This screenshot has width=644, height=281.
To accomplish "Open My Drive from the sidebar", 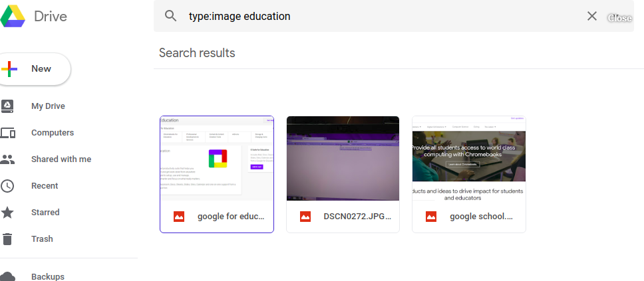I will tap(48, 106).
